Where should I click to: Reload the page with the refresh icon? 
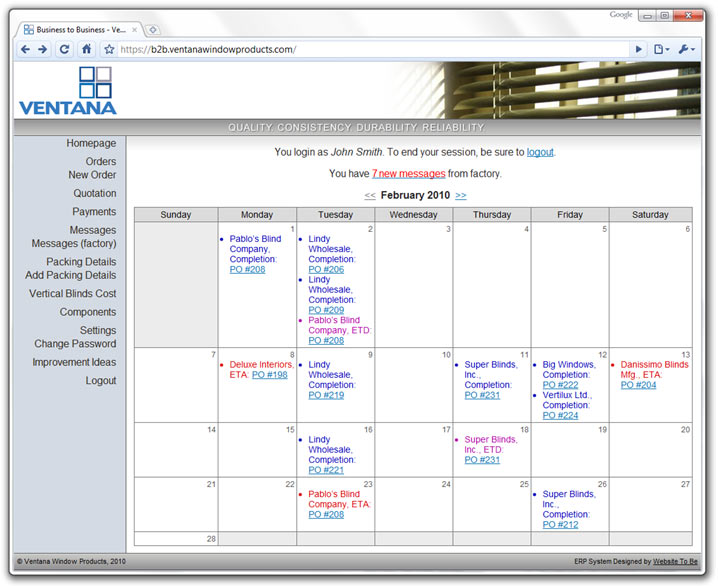pos(64,49)
